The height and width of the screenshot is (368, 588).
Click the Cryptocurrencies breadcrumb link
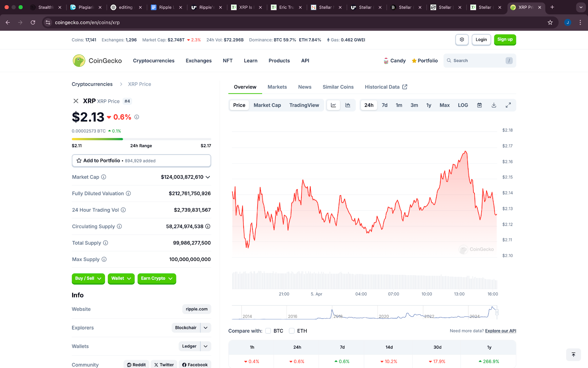click(92, 84)
